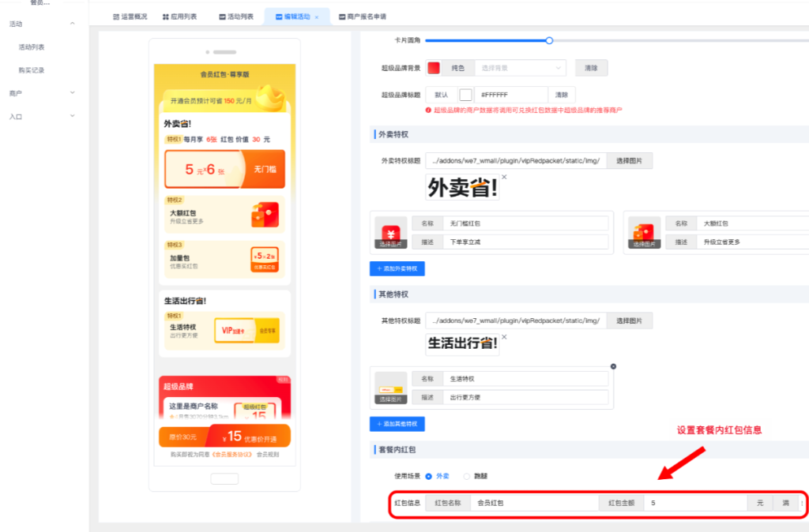Screen dimensions: 809x532
Task: Click the 添加其他特权 button
Action: pos(397,424)
